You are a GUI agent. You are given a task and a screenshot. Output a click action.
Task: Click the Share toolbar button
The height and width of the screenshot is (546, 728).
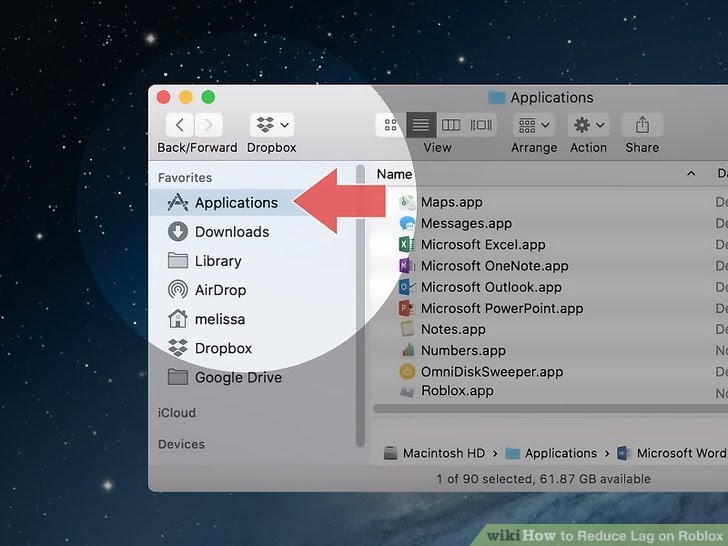point(642,125)
